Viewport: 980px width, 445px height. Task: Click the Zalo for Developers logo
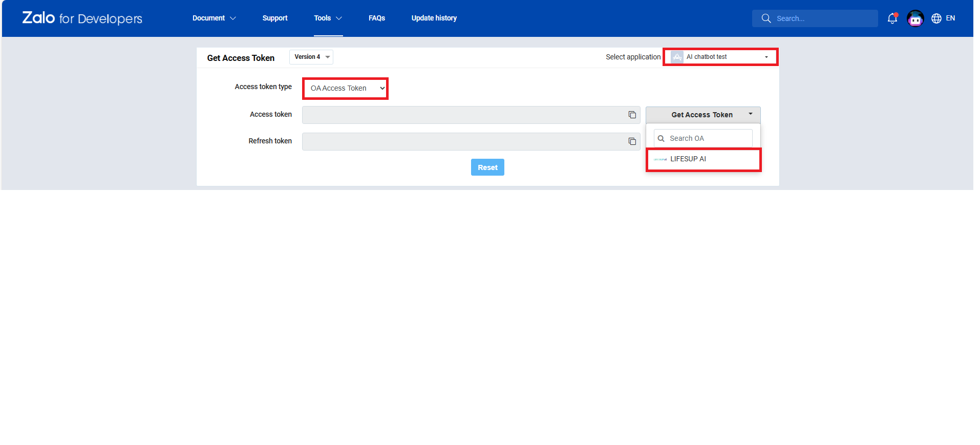click(x=82, y=18)
